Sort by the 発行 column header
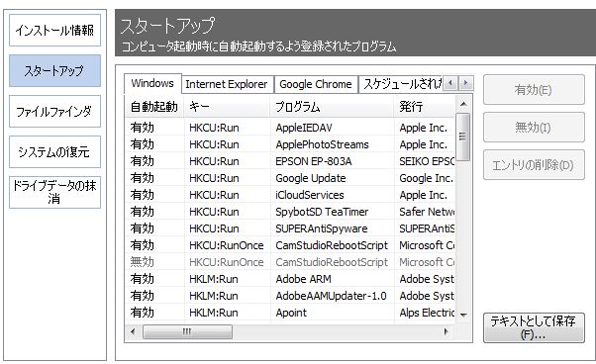 pyautogui.click(x=425, y=107)
